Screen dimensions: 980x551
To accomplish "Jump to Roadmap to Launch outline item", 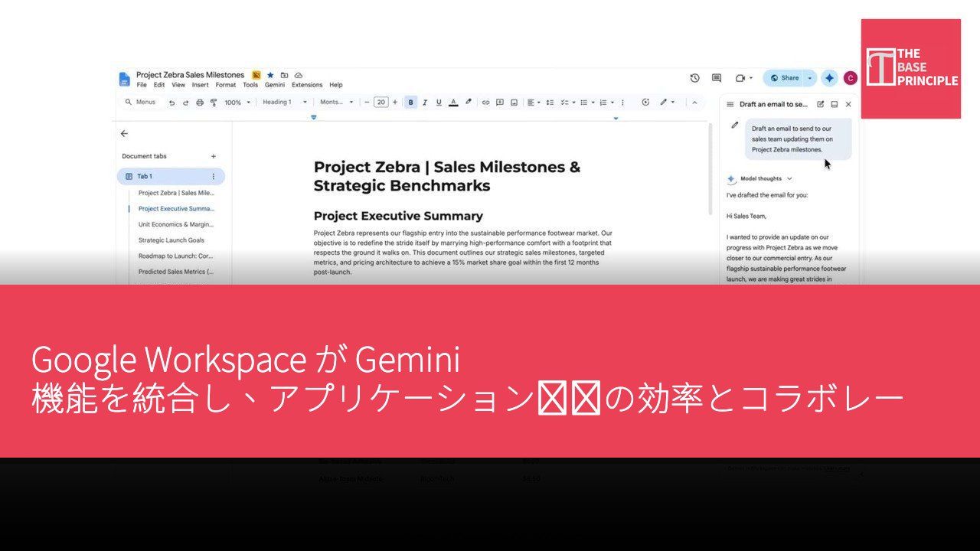I will click(x=176, y=256).
